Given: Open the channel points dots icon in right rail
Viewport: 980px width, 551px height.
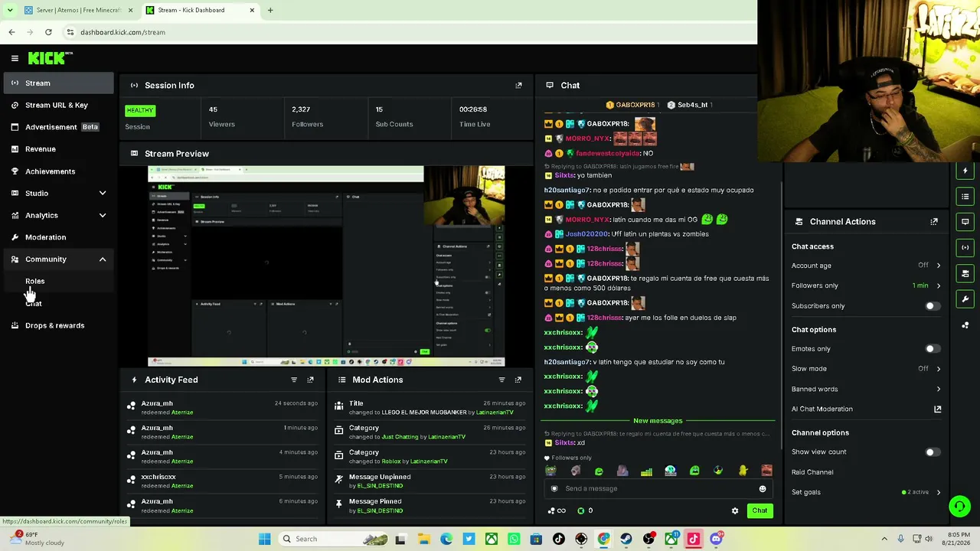Looking at the screenshot, I should [965, 325].
